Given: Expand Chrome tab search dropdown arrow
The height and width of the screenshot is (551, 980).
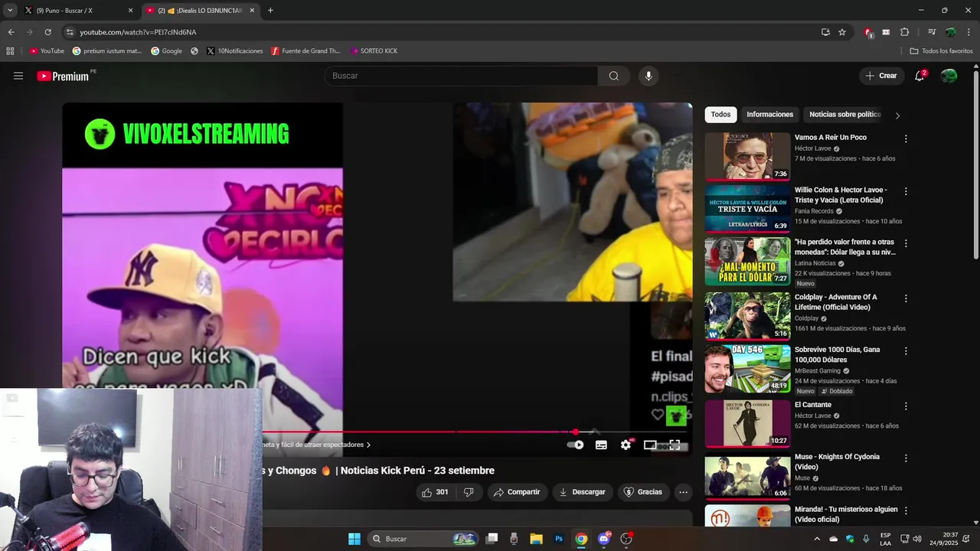Looking at the screenshot, I should pos(10,10).
